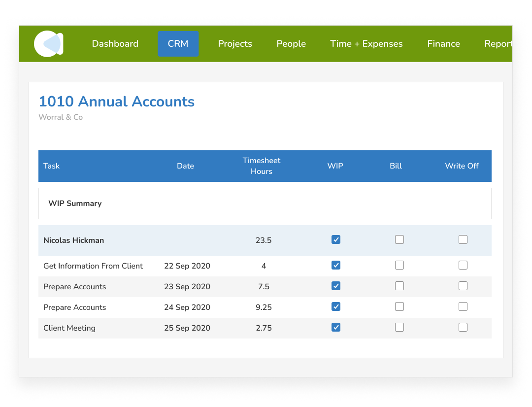Uncheck WIP for Client Meeting
The height and width of the screenshot is (407, 532).
point(336,328)
